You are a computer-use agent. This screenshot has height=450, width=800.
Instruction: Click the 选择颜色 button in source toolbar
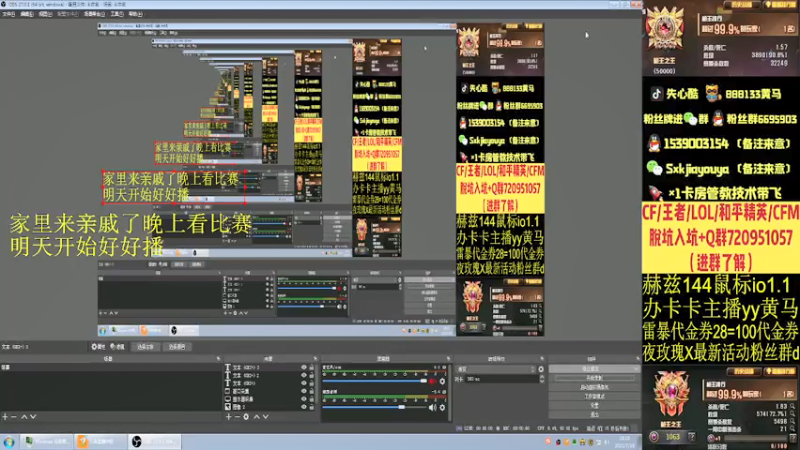[177, 347]
